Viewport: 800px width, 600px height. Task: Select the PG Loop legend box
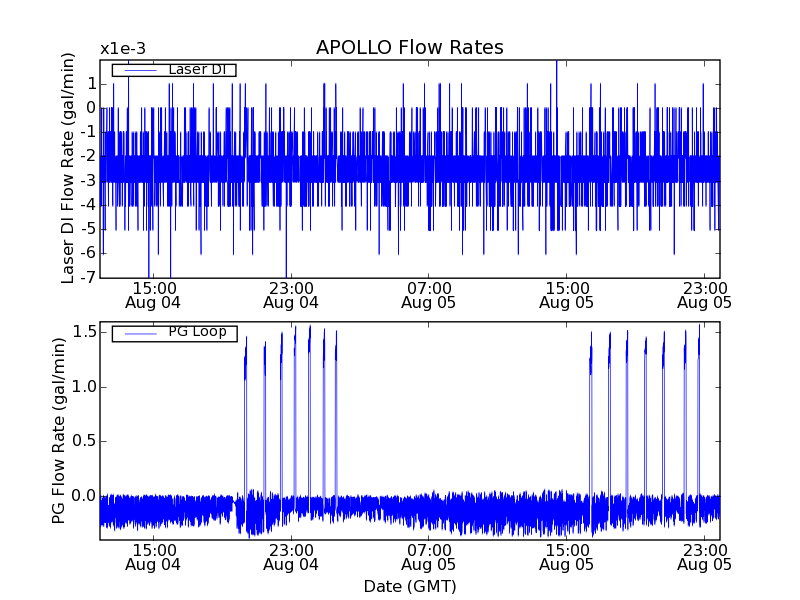click(x=173, y=333)
